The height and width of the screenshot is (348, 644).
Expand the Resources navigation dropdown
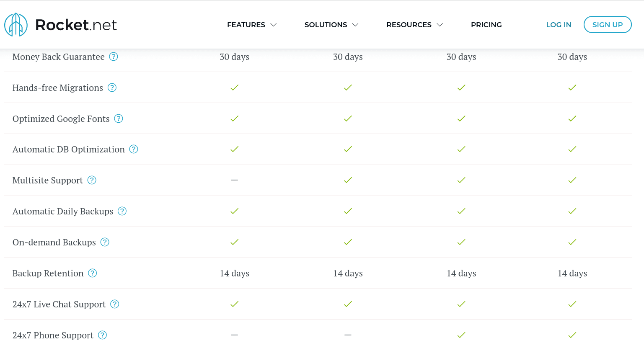[x=414, y=25]
